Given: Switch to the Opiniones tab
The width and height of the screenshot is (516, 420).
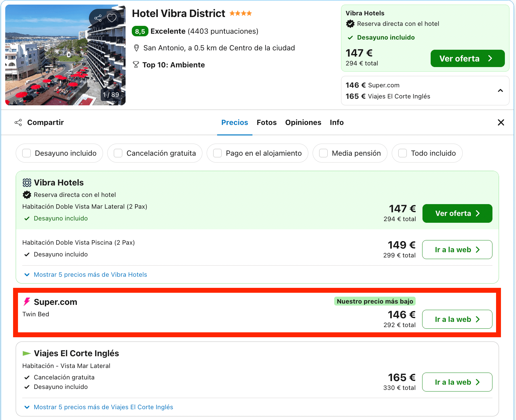Looking at the screenshot, I should 303,122.
